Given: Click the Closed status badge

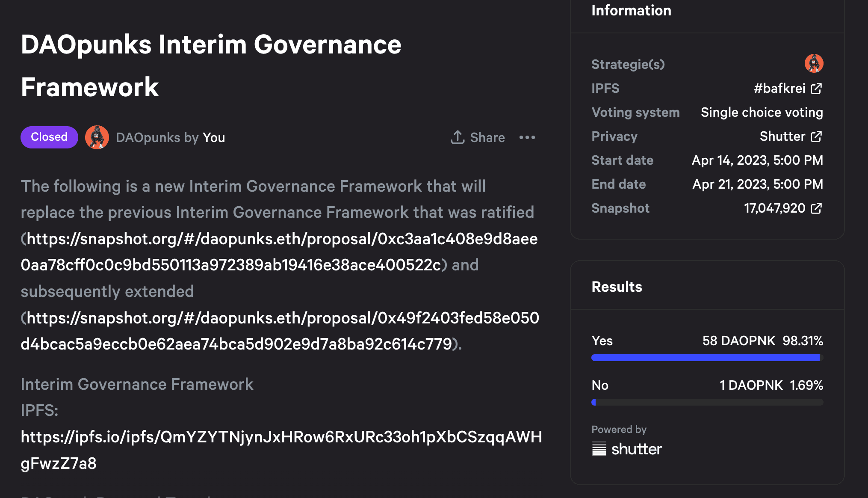Looking at the screenshot, I should (49, 137).
